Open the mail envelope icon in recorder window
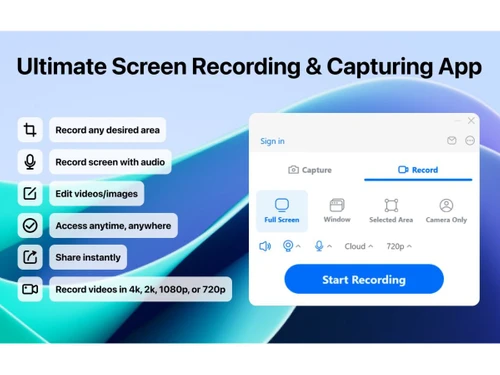 click(452, 140)
